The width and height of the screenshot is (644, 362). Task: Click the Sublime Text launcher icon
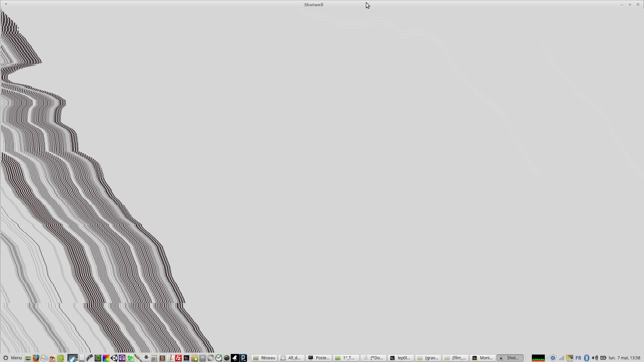[162, 358]
